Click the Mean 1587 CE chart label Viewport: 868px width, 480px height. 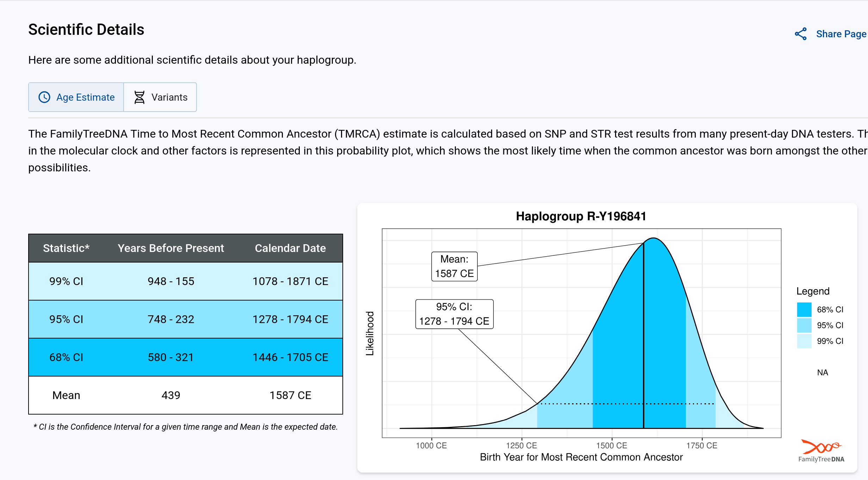coord(454,266)
